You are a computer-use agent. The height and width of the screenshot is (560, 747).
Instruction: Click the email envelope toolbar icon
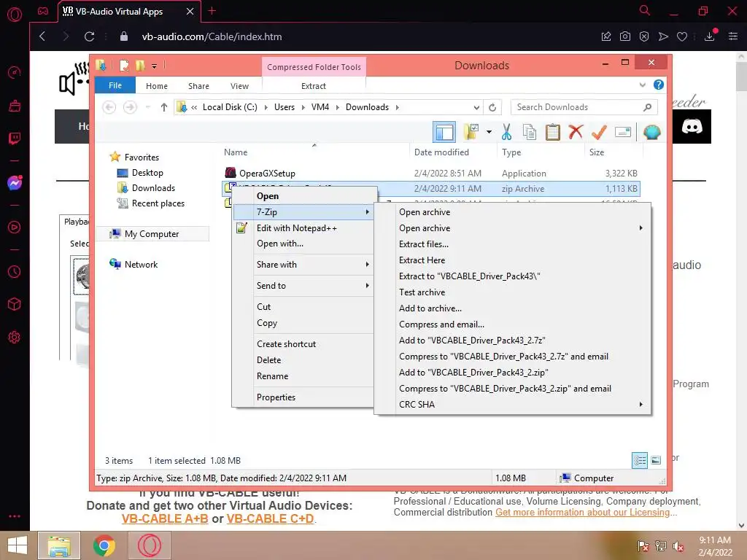click(x=623, y=132)
